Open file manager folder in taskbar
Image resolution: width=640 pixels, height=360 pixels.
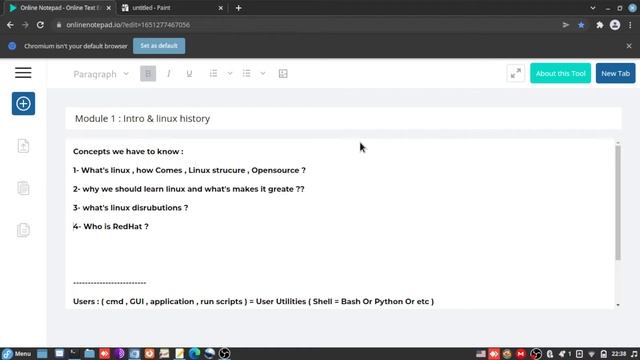coord(89,353)
